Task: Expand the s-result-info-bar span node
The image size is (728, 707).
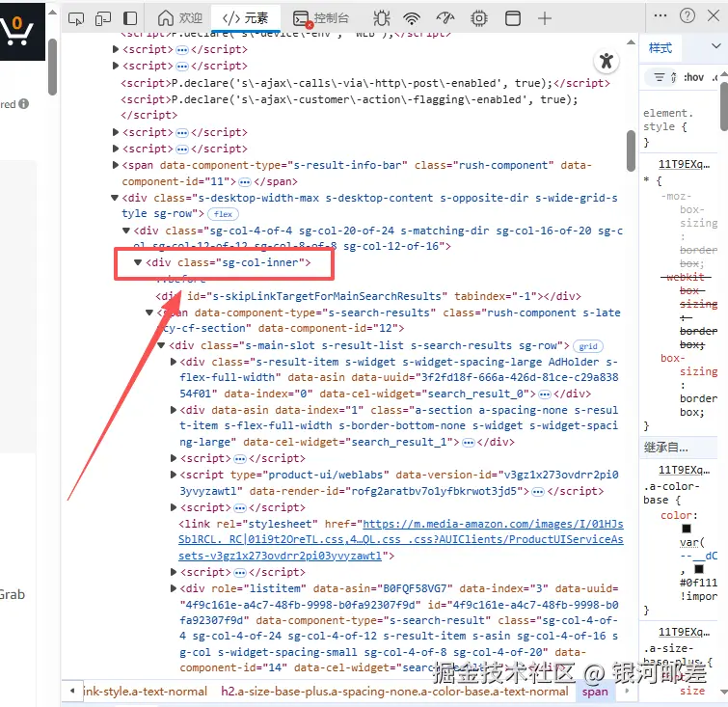Action: (116, 165)
